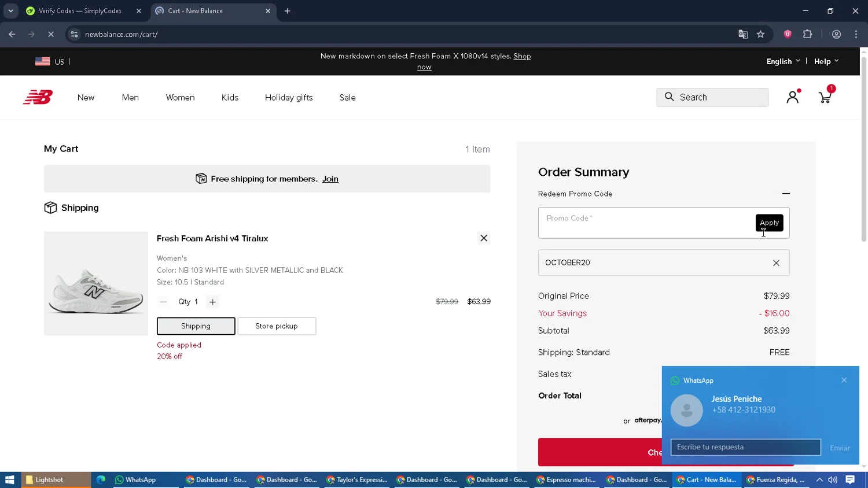Decrease item quantity with minus button
Screen dimensions: 868x488
click(x=163, y=302)
